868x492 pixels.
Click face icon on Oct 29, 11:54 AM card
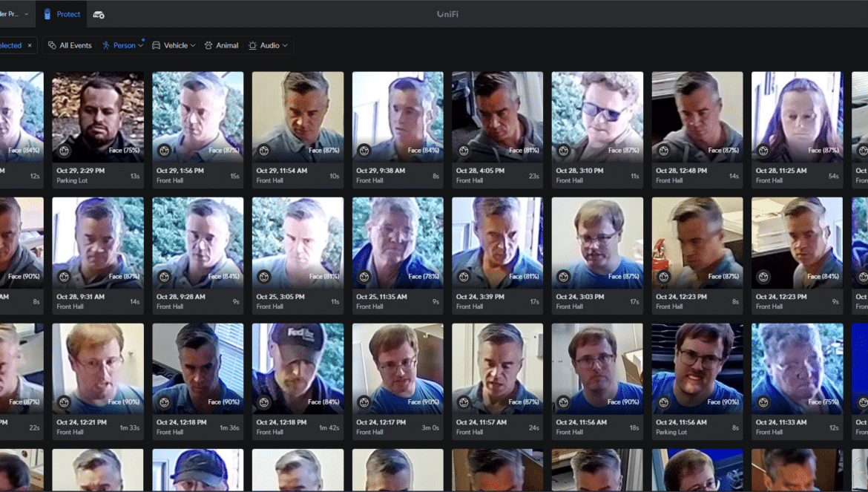click(264, 151)
